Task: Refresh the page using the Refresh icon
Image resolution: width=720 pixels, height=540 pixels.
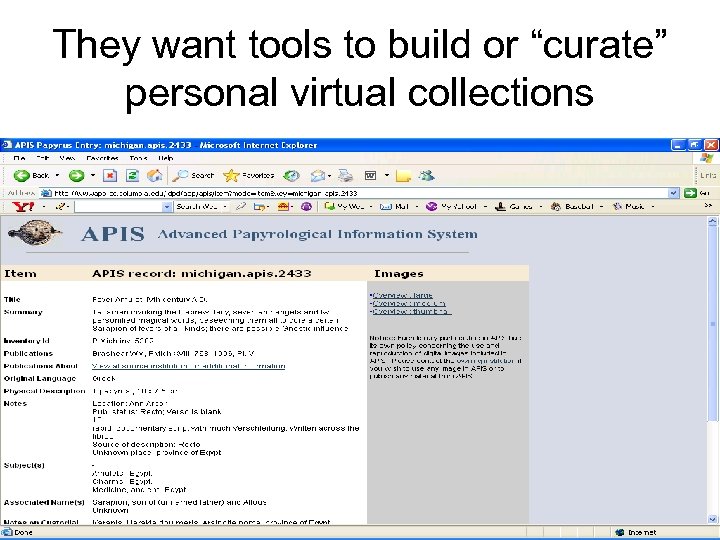Action: [x=132, y=175]
